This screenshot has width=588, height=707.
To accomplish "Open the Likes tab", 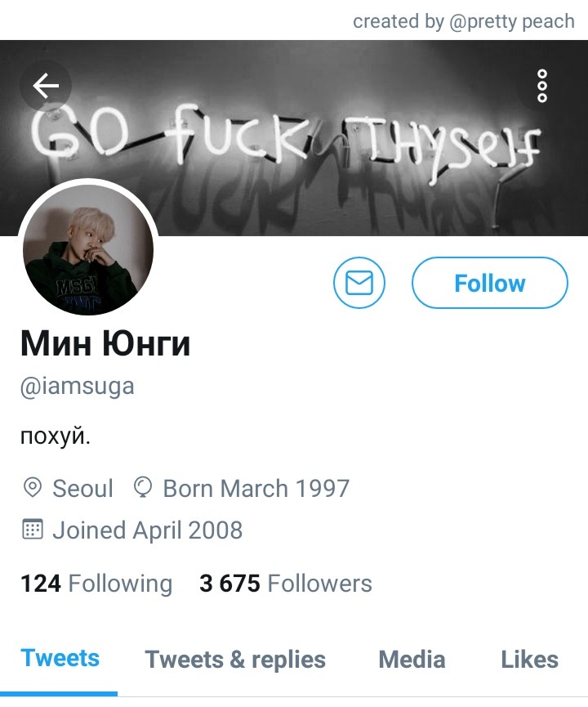I will [x=529, y=660].
